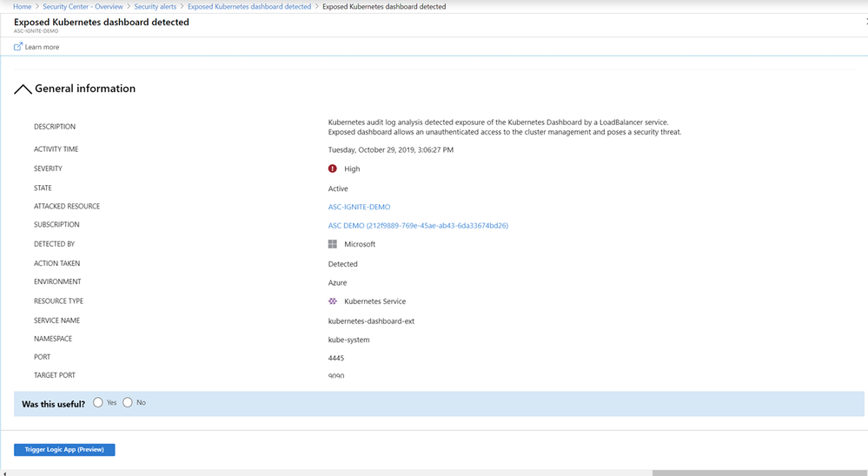Screen dimensions: 868x476
Task: Click the Was this useful? prompt
Action: [54, 404]
